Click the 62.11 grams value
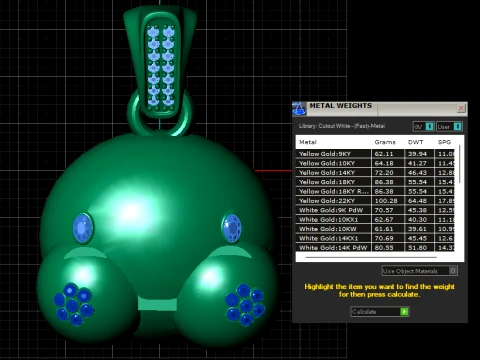This screenshot has width=480, height=360. coord(384,154)
